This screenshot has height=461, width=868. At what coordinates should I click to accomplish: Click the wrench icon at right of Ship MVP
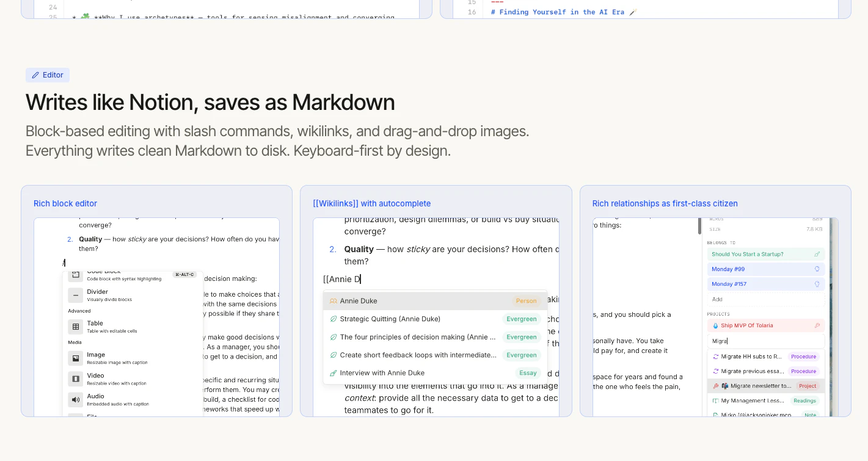tap(817, 325)
